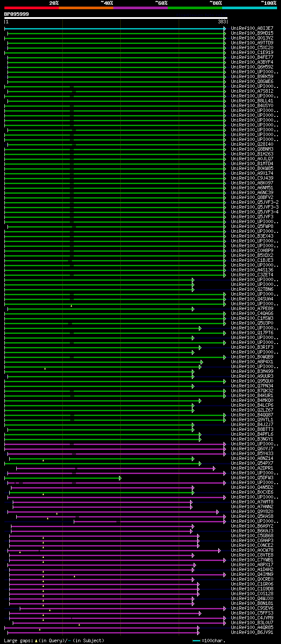The height and width of the screenshot is (644, 281).
Task: Open hit UniRef100_B3RIF3
Action: [x=252, y=347]
